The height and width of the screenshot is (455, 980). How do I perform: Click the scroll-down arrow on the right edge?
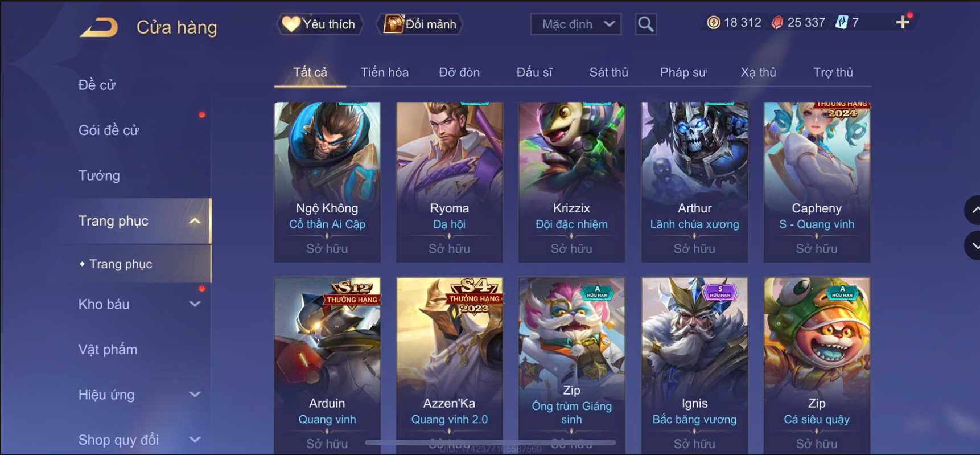tap(973, 245)
